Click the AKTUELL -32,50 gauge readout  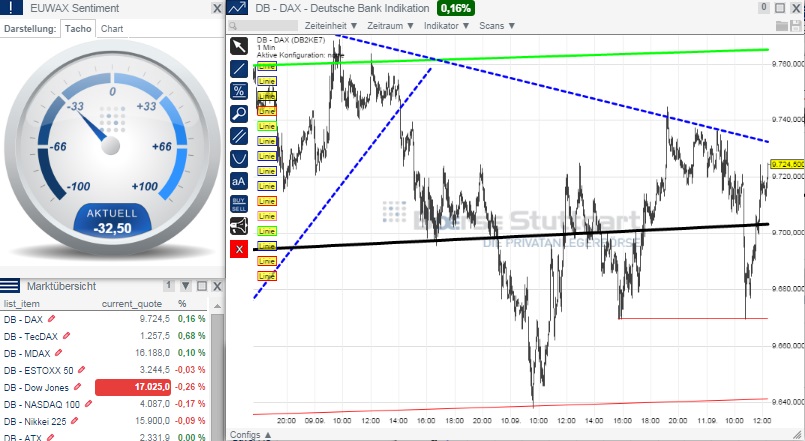pos(112,221)
